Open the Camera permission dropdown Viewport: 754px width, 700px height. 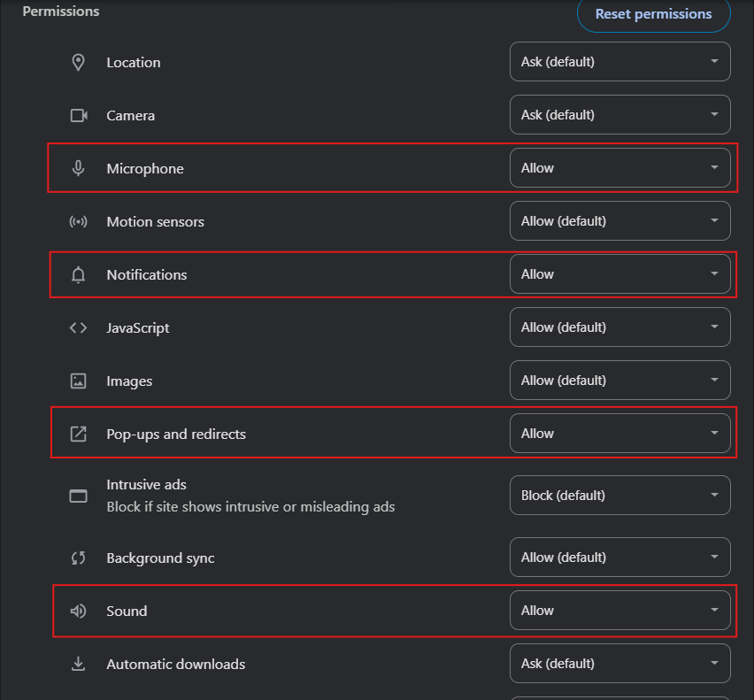[x=619, y=114]
